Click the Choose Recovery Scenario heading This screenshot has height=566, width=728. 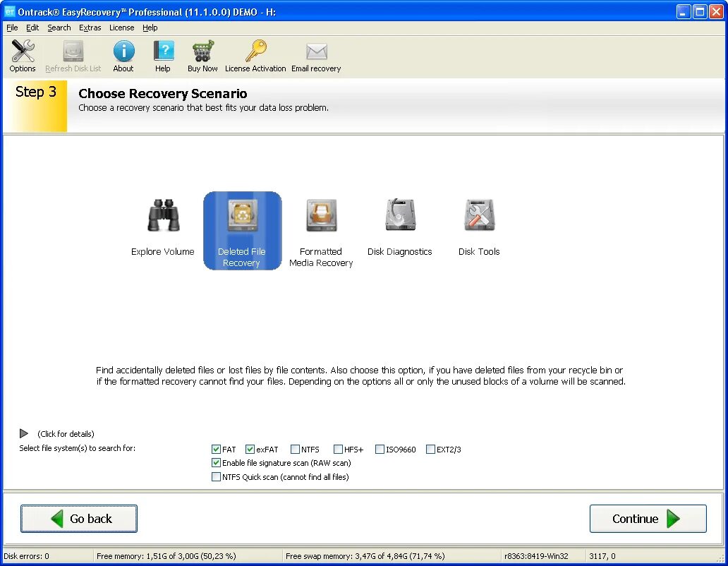(162, 93)
